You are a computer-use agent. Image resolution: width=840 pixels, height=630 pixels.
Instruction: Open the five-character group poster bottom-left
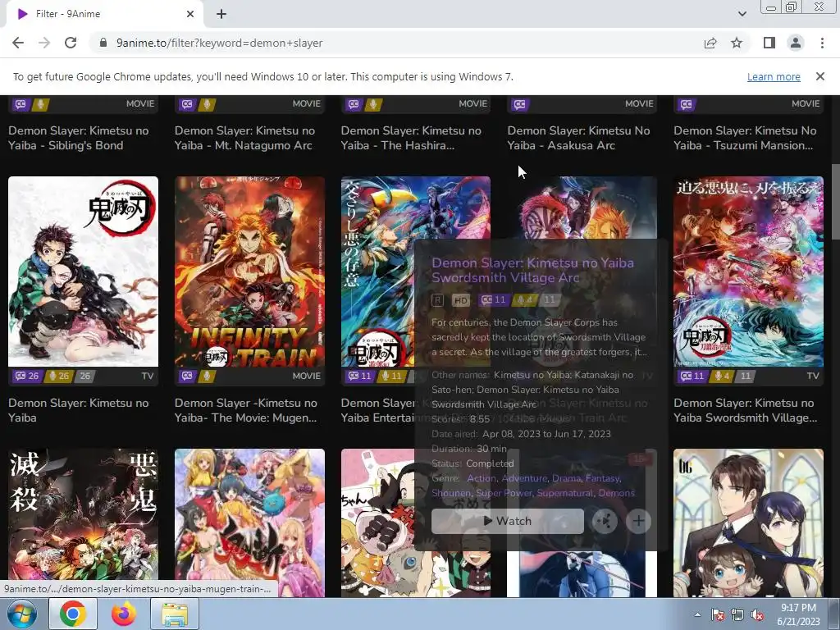83,523
